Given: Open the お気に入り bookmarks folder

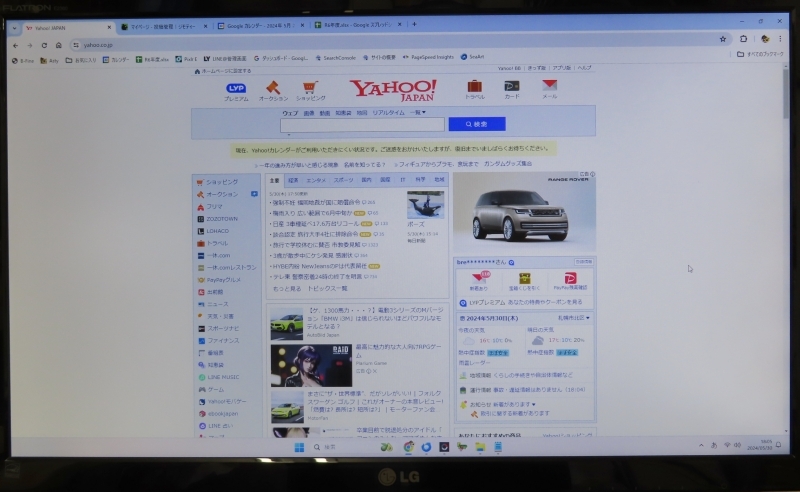Looking at the screenshot, I should (x=81, y=60).
